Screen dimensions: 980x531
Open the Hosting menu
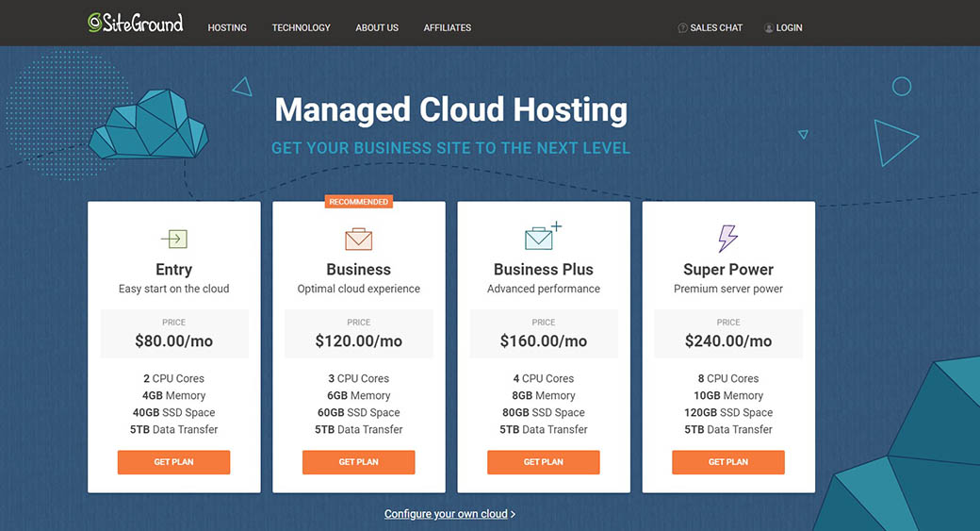pos(227,28)
